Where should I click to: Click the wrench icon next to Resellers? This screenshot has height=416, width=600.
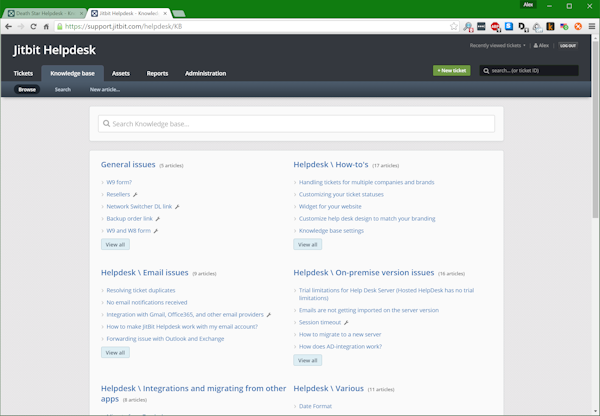(135, 194)
